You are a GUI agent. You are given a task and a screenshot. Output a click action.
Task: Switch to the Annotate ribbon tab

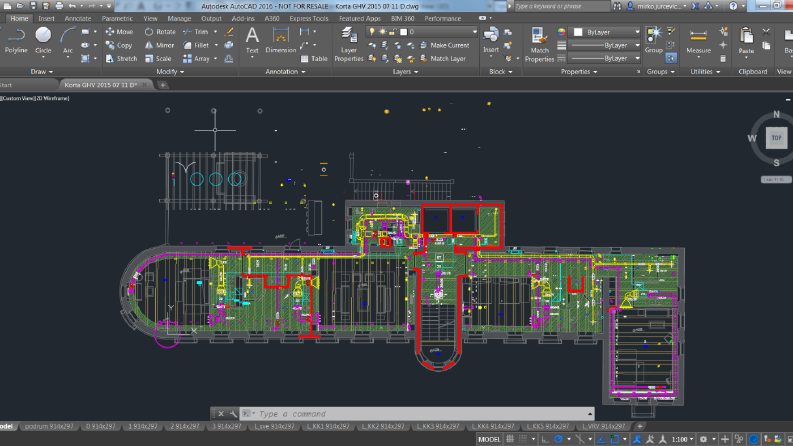pos(77,18)
